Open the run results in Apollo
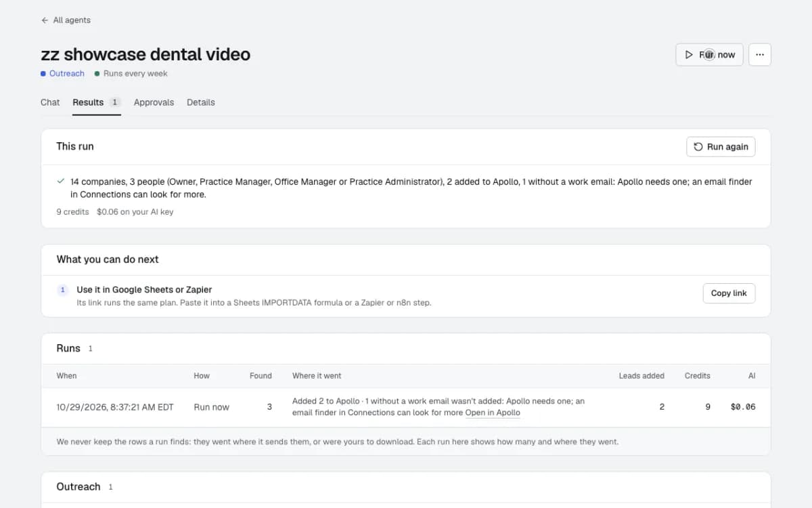 click(493, 412)
